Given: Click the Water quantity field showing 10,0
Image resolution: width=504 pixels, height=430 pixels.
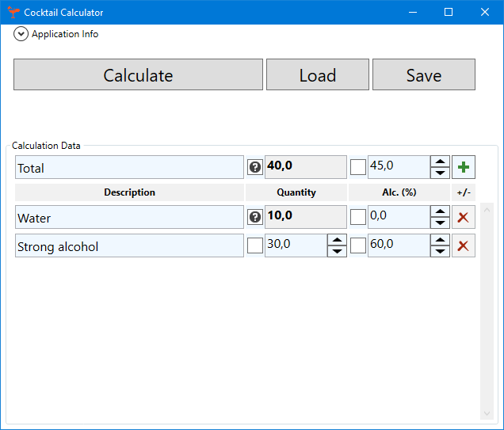Looking at the screenshot, I should [x=306, y=218].
